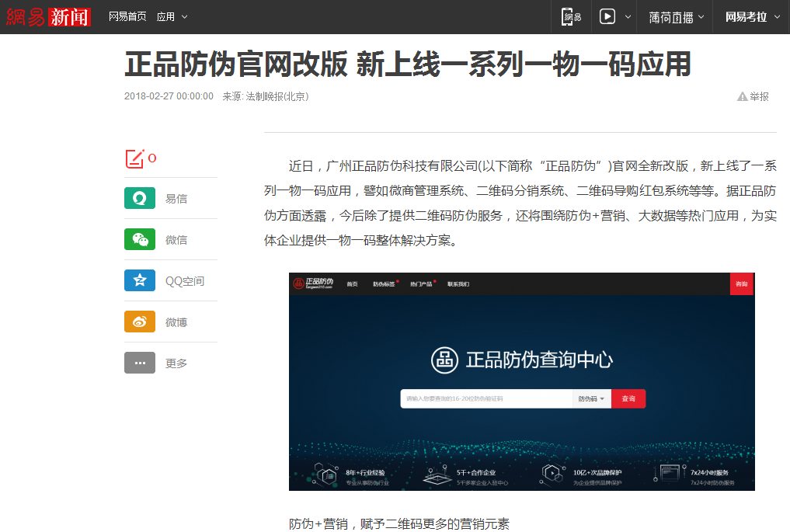Image resolution: width=790 pixels, height=532 pixels.
Task: Click the subheading 防伪+营销 line
Action: tap(399, 524)
